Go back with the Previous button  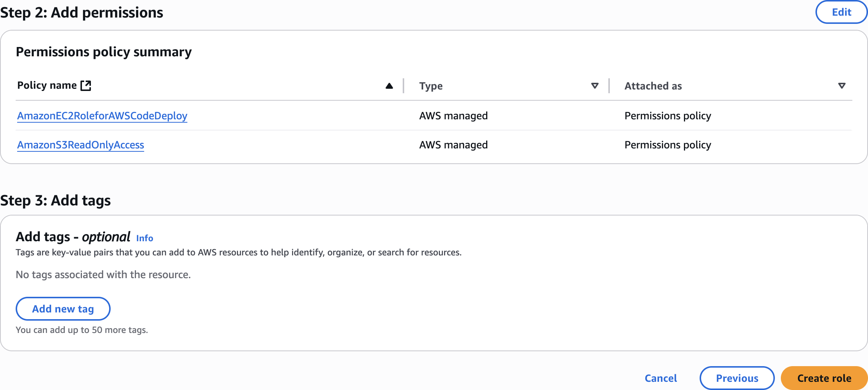click(x=737, y=378)
